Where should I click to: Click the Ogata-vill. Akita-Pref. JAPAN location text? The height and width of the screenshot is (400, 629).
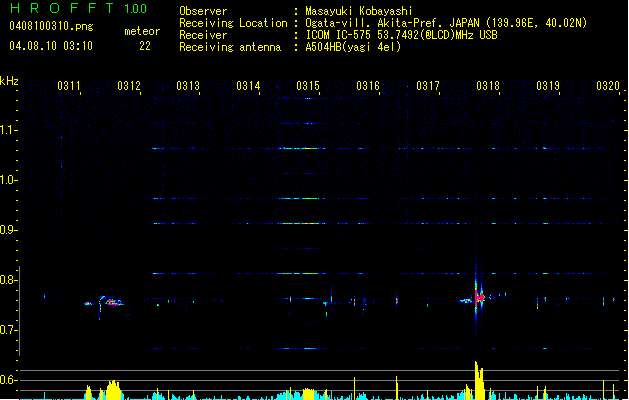(446, 23)
